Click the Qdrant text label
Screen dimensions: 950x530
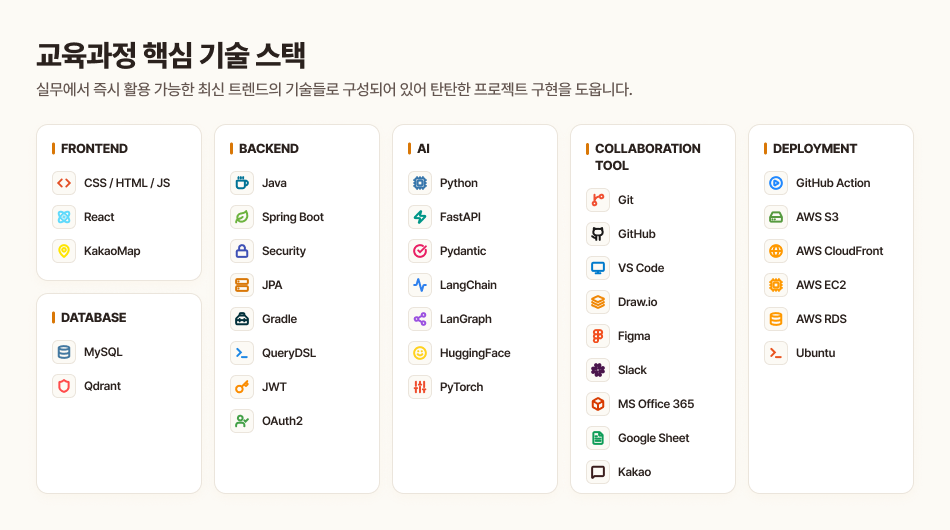[x=102, y=386]
